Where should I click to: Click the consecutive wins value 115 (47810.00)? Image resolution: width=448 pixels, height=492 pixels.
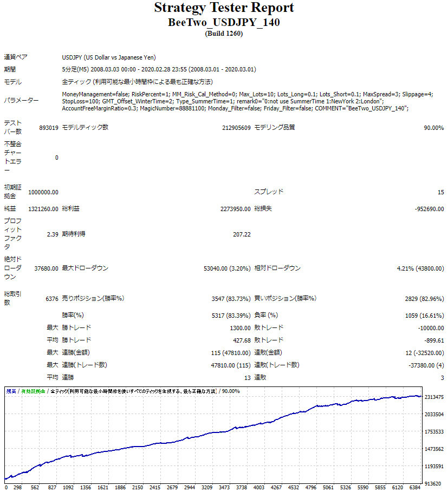231,353
